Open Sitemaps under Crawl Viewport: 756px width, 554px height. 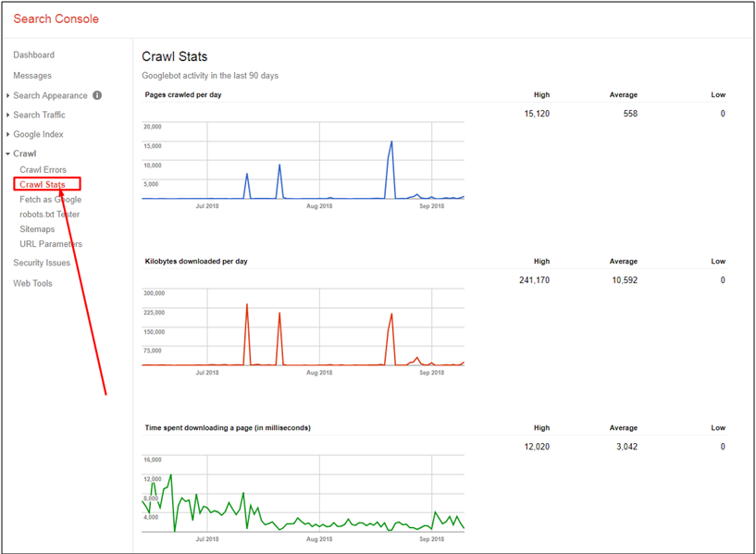[37, 229]
